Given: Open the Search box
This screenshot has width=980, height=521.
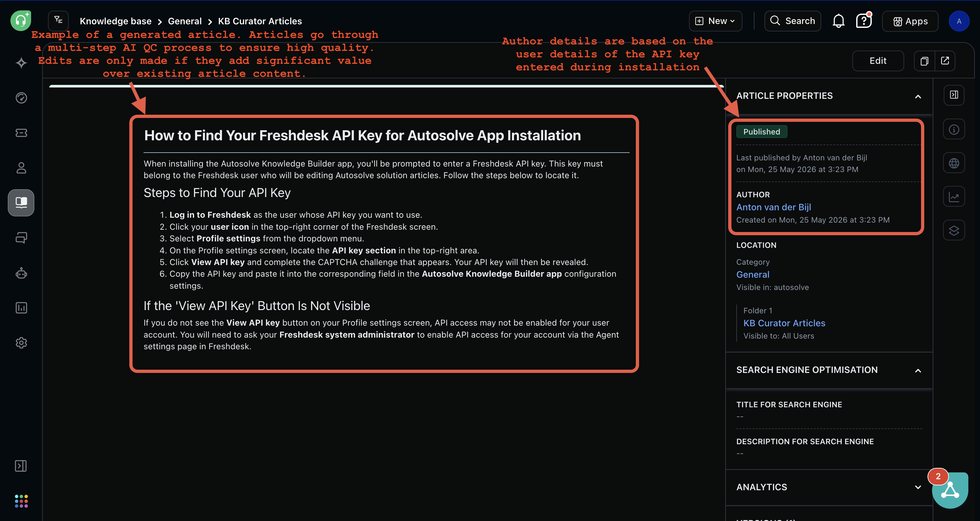Looking at the screenshot, I should tap(792, 21).
